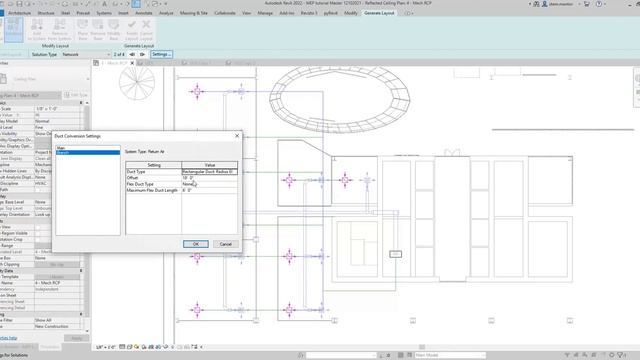Click the Offset value field in dialog
Viewport: 640px width, 360px height.
(x=209, y=178)
